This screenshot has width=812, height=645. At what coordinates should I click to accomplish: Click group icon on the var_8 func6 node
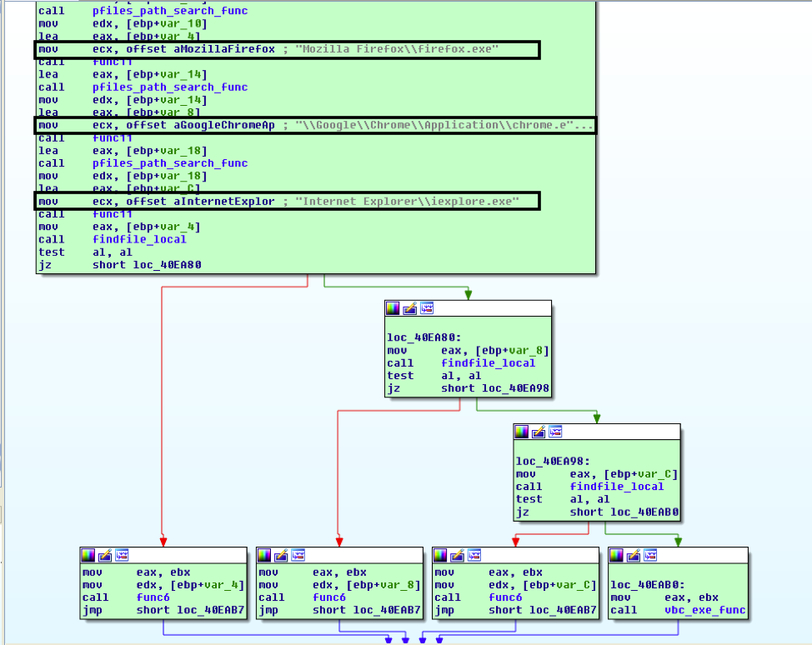298,556
